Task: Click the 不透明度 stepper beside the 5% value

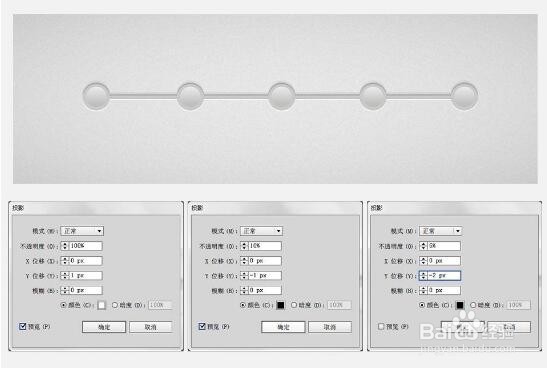Action: (423, 246)
